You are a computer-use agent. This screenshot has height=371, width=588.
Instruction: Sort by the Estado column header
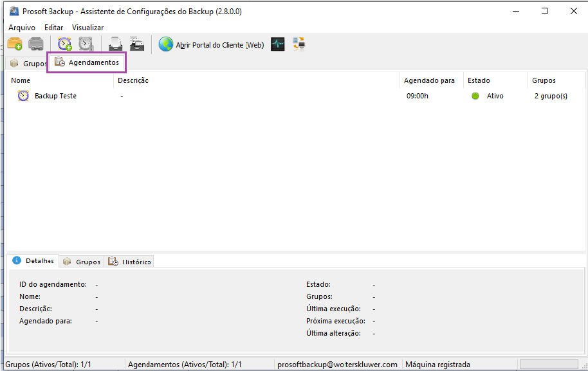pos(496,80)
